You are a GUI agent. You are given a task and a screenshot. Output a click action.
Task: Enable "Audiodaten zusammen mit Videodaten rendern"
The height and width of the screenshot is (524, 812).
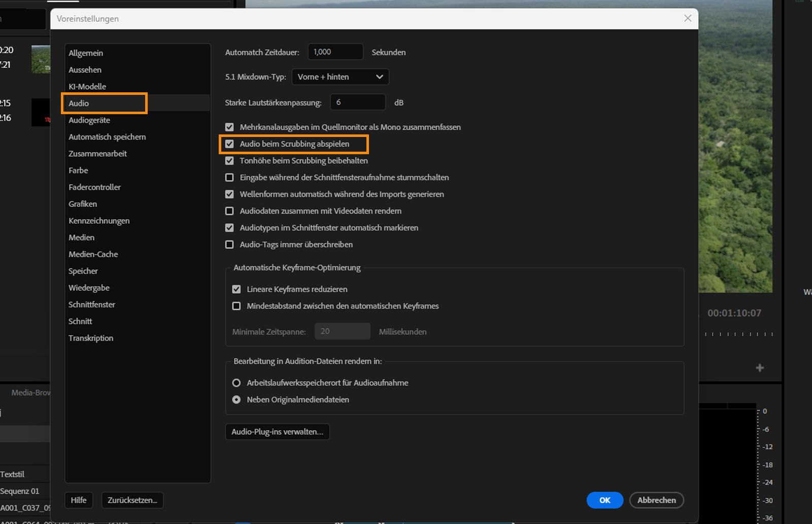[229, 211]
